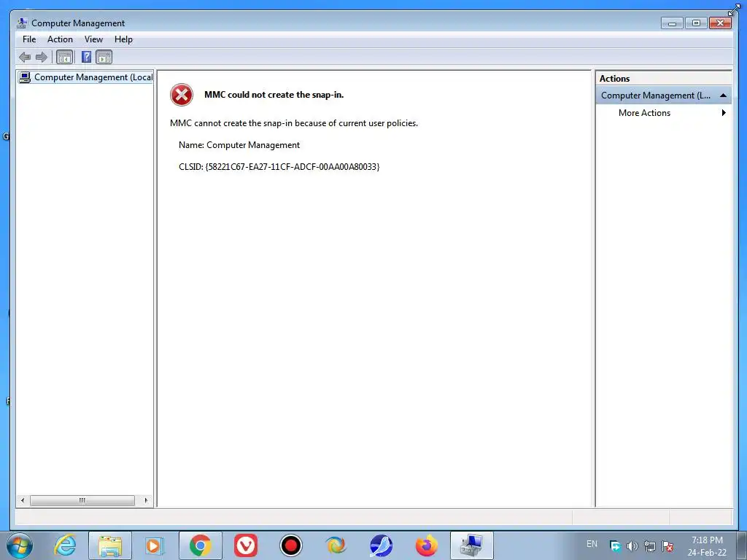Click the Computer Management taskbar button
The height and width of the screenshot is (560, 747).
point(472,545)
